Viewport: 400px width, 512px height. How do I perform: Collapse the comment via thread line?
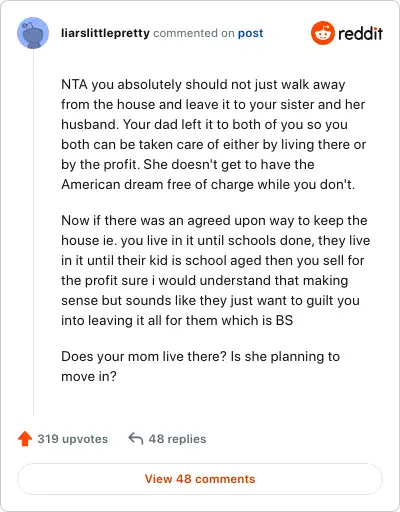pos(33,232)
